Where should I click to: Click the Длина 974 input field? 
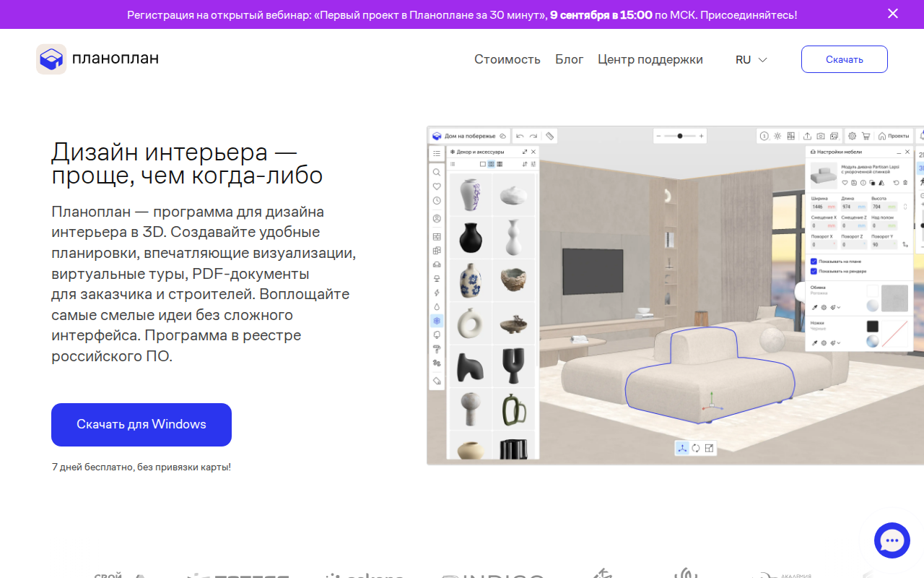coord(853,207)
